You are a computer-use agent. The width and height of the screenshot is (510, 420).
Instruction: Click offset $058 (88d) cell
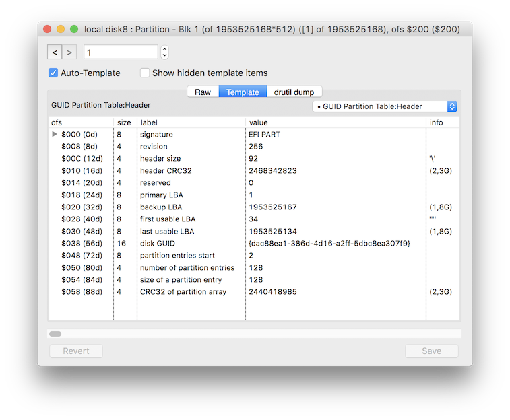click(x=82, y=291)
